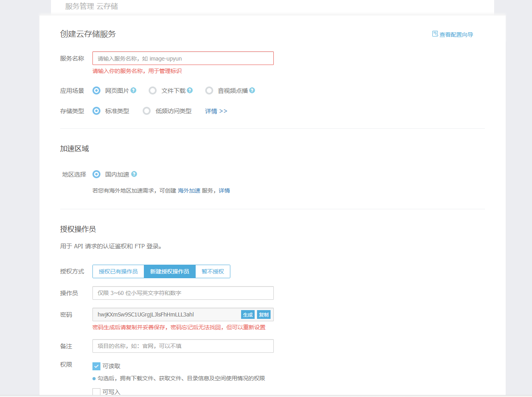Viewport: 532px width, 397px height.
Task: Click help icon next to 国内加速
Action: coord(134,174)
